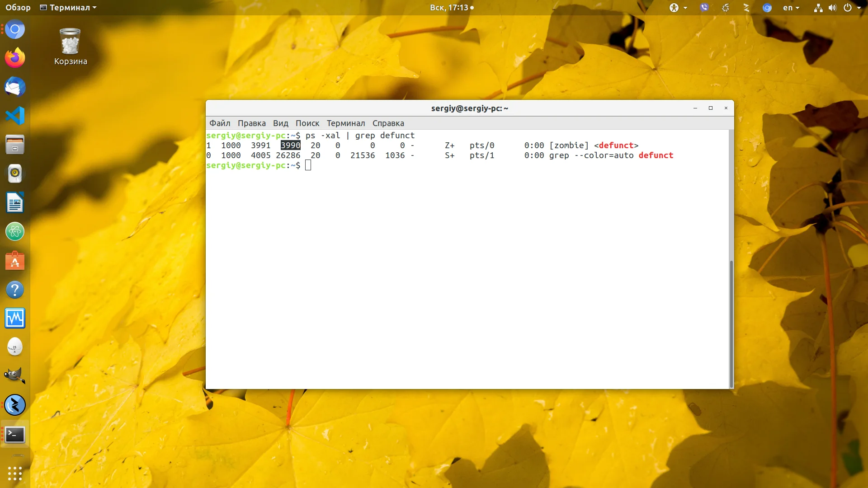
Task: Open the system monitor dock icon
Action: [x=15, y=318]
